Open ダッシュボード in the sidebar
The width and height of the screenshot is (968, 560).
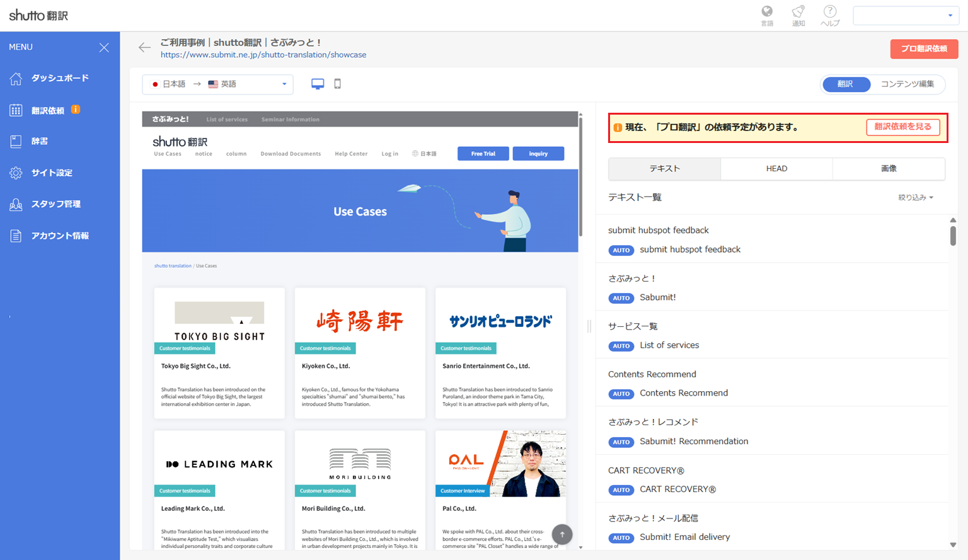pos(60,79)
